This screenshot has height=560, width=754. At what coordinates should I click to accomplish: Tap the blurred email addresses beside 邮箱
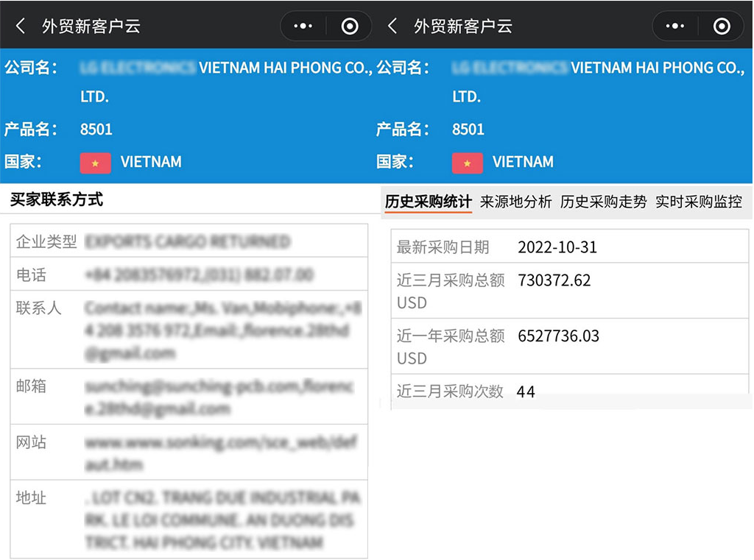coord(219,397)
